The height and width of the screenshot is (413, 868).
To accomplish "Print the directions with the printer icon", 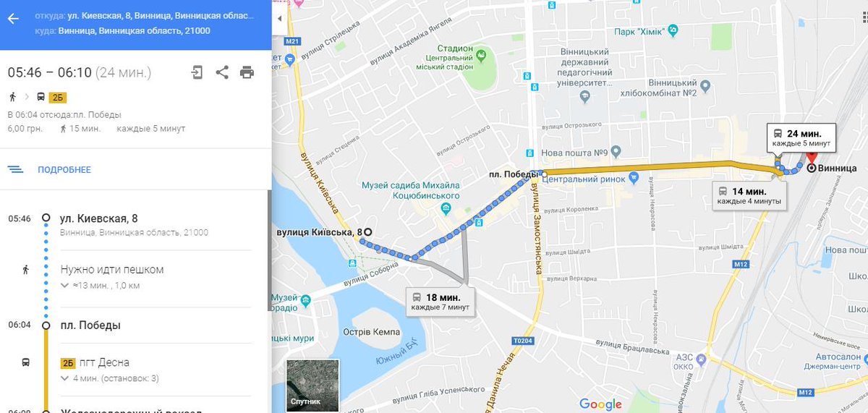I will click(x=247, y=72).
